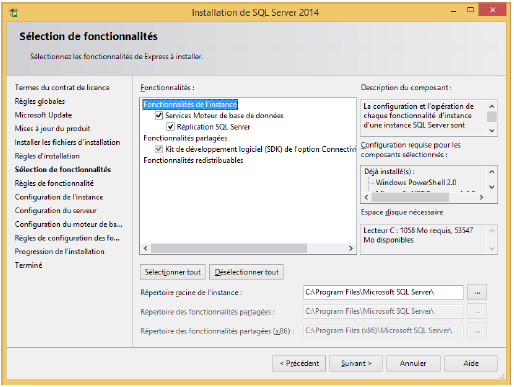
Task: Click the Répertoire racine de l'instance path field
Action: tap(383, 292)
